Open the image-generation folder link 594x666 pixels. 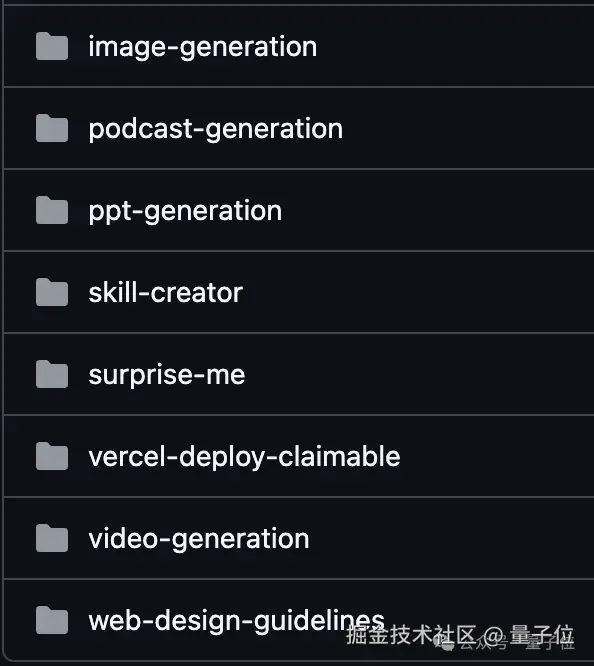[x=203, y=47]
